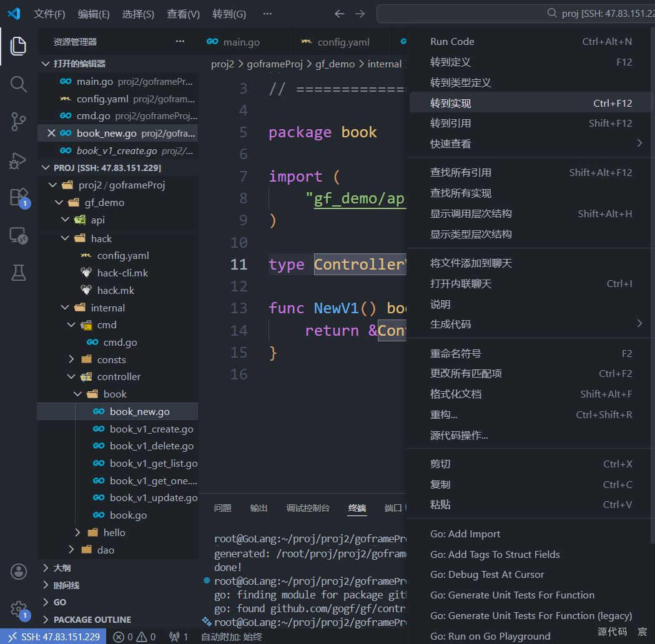
Task: Choose Run Code in context menu
Action: (x=531, y=41)
